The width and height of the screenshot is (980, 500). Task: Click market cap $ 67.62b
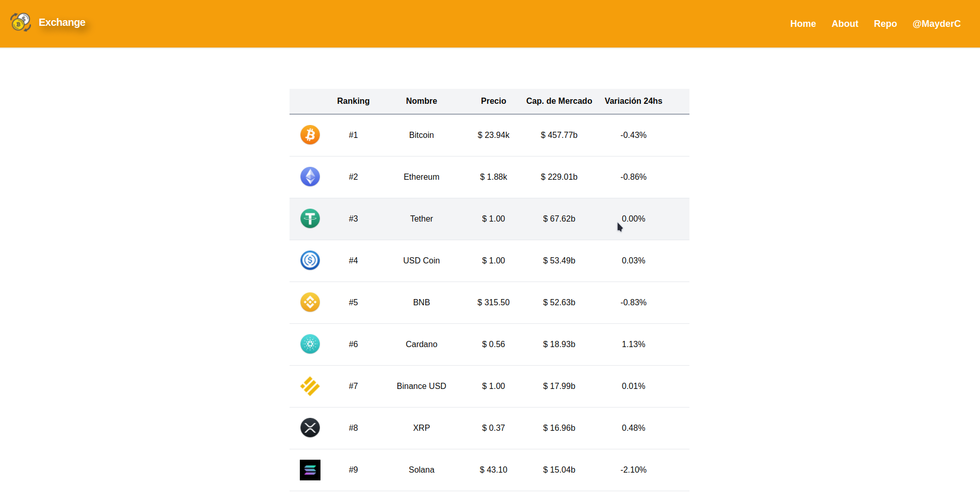[x=559, y=218]
